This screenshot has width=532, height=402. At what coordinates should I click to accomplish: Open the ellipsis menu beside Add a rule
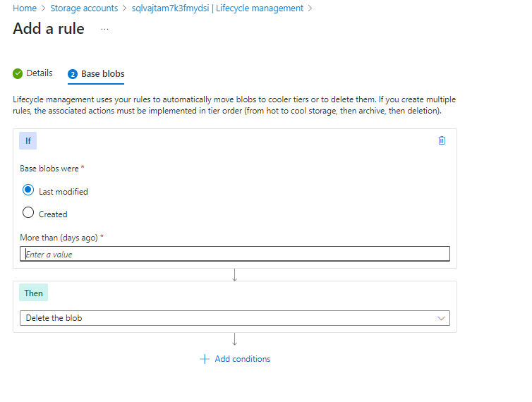[104, 29]
